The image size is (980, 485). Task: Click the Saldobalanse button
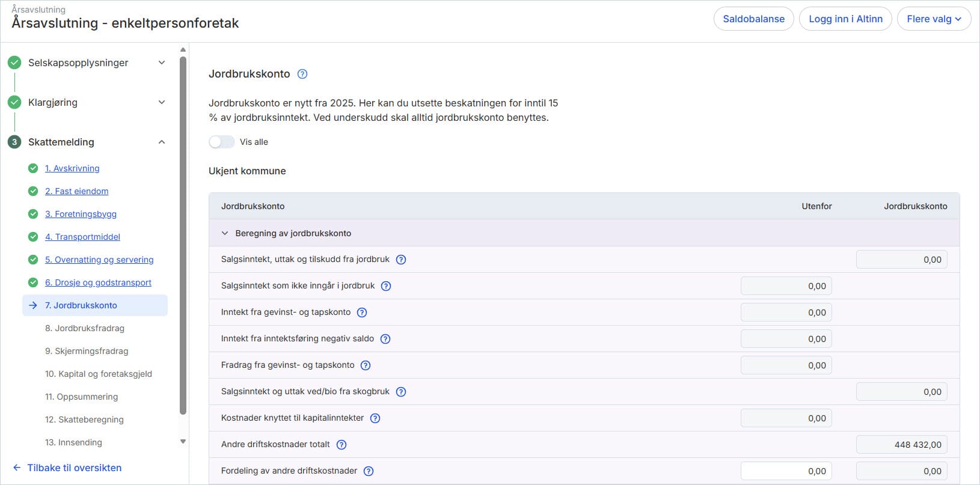[x=753, y=19]
